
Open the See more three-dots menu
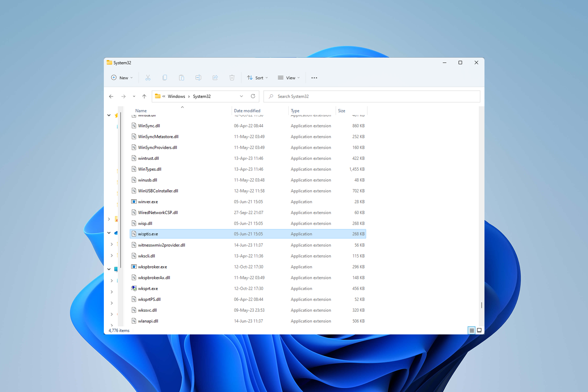314,78
